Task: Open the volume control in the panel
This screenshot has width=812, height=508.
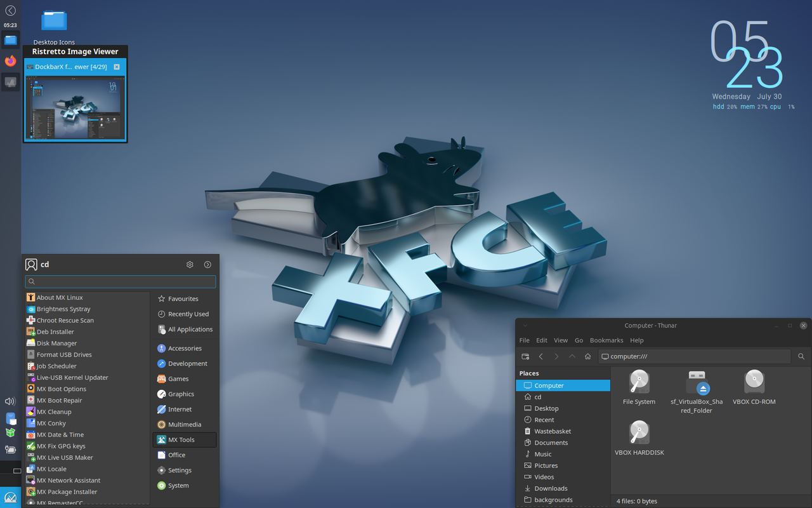Action: click(10, 401)
